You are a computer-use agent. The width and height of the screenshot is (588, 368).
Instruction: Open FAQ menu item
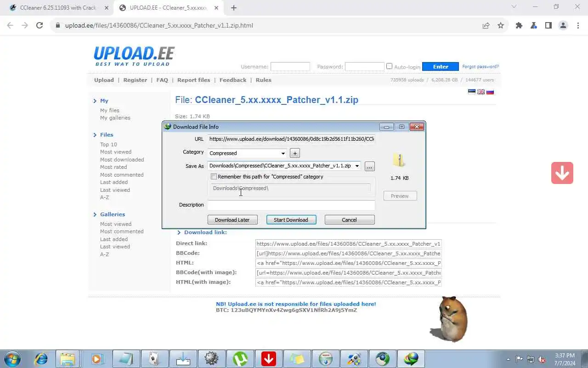click(162, 80)
